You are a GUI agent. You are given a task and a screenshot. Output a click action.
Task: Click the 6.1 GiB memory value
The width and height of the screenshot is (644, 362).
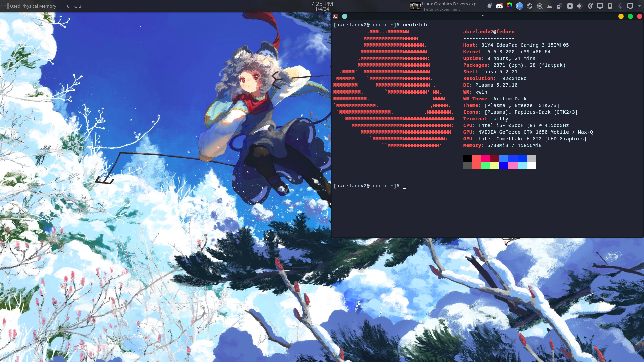[x=74, y=6]
